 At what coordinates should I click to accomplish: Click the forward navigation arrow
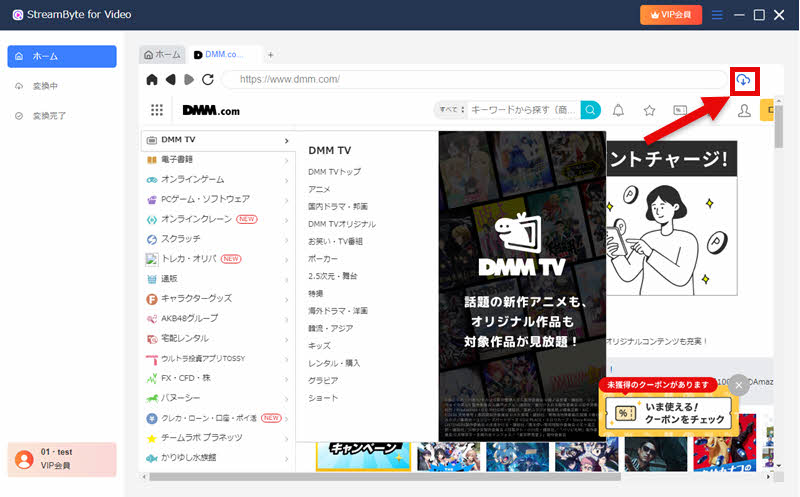[x=189, y=80]
